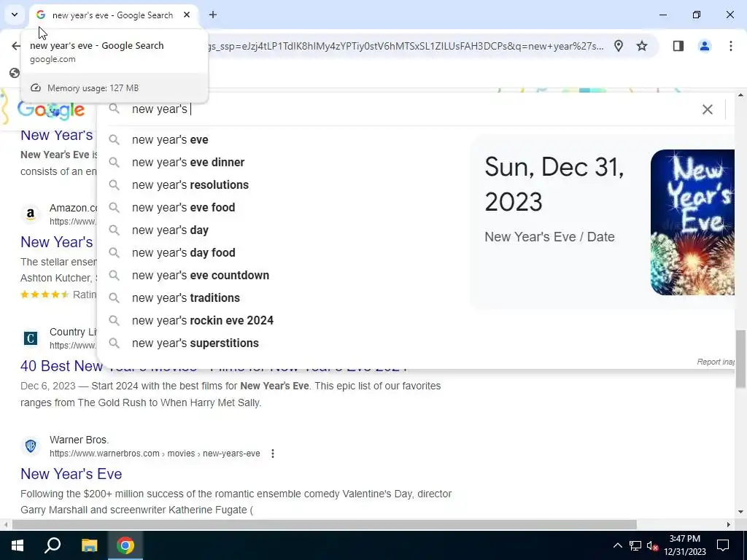Go to Google logo homepage

click(50, 110)
